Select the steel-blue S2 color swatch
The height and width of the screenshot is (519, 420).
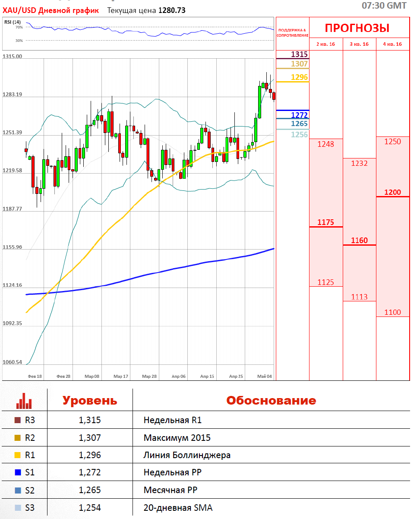(18, 490)
